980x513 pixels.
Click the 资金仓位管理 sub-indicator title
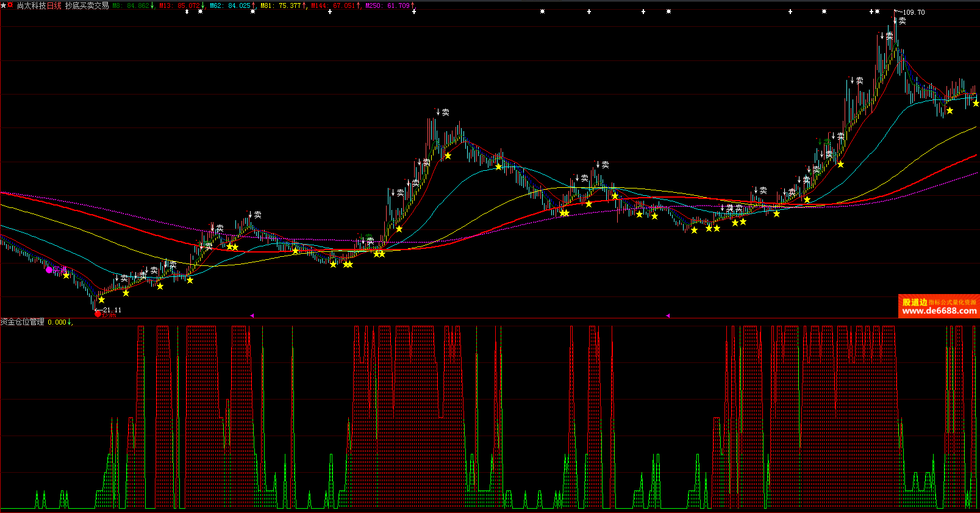(23, 322)
